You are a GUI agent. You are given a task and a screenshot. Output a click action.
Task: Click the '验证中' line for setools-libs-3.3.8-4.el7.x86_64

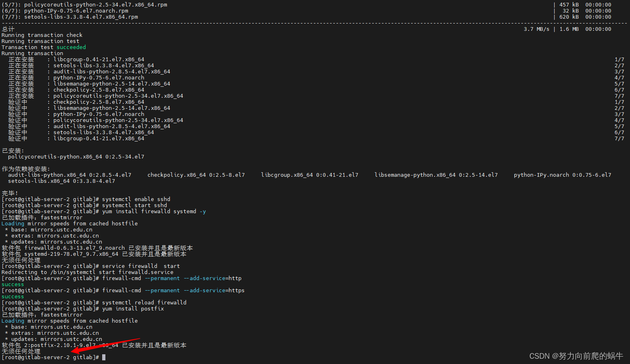(81, 133)
